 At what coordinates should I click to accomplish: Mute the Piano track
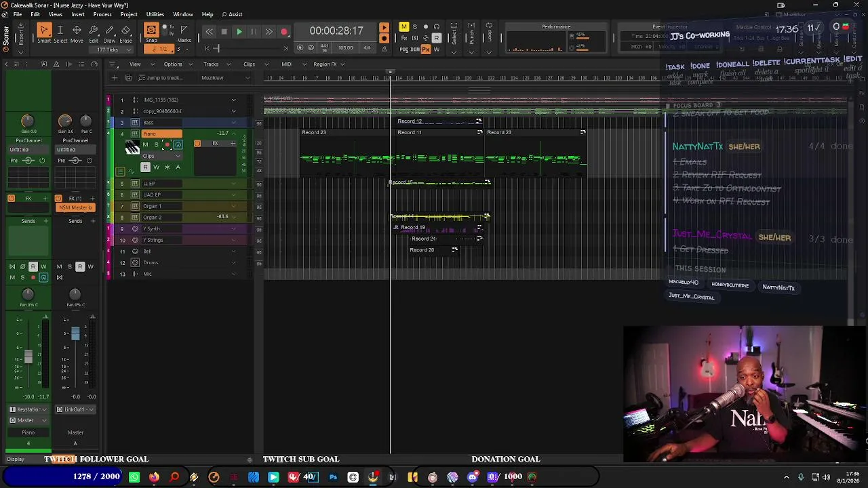point(145,144)
